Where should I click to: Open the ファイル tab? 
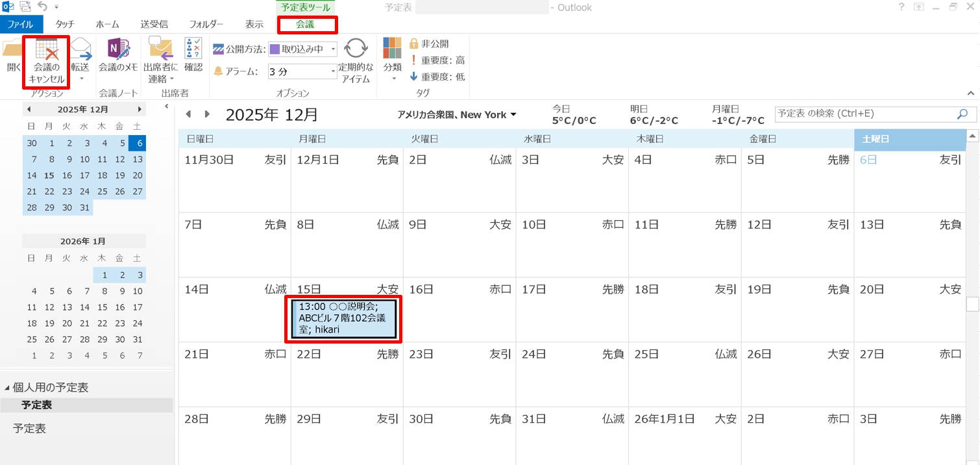(x=21, y=25)
